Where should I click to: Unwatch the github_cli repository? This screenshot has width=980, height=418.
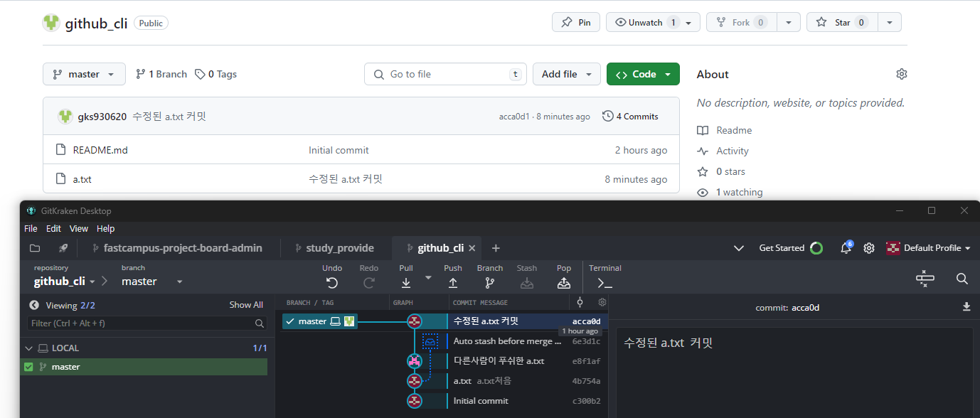(653, 22)
